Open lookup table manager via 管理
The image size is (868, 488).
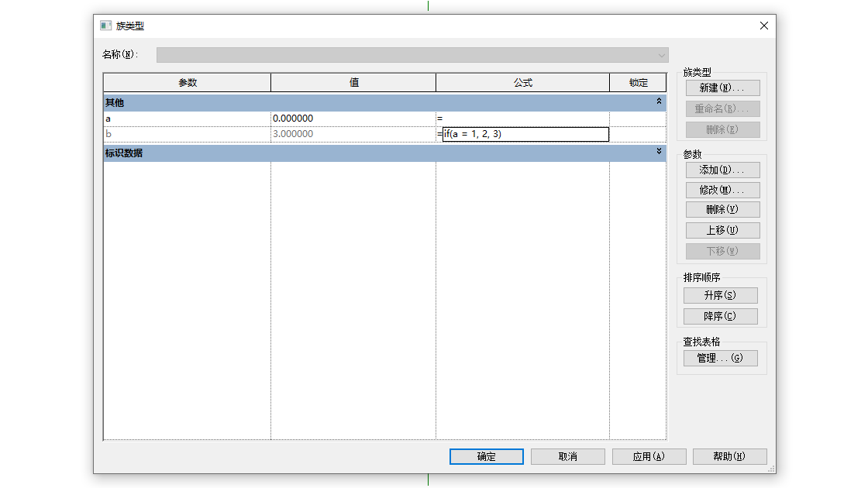coord(720,358)
